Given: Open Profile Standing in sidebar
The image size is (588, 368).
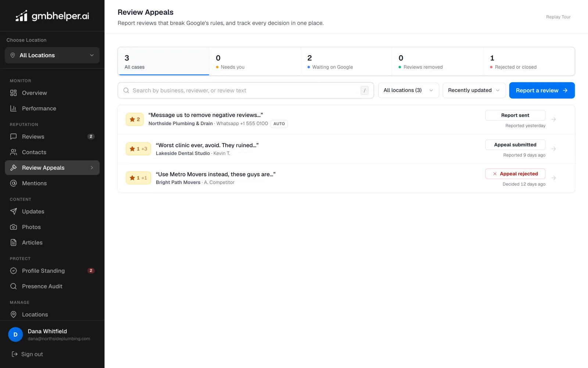Looking at the screenshot, I should [x=52, y=270].
